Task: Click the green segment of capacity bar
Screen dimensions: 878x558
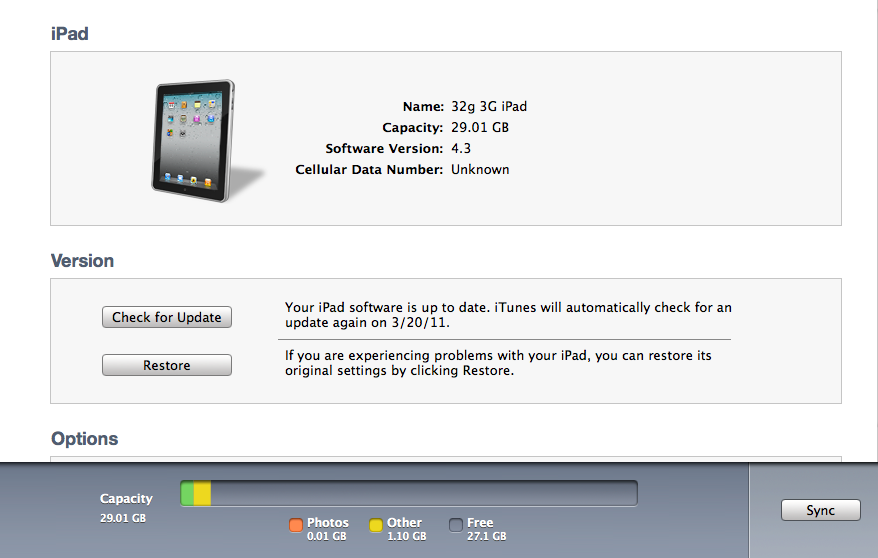Action: (188, 493)
